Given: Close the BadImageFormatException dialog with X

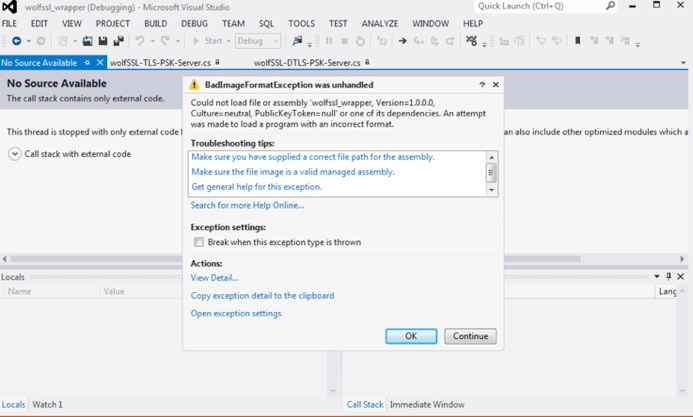Looking at the screenshot, I should click(496, 85).
